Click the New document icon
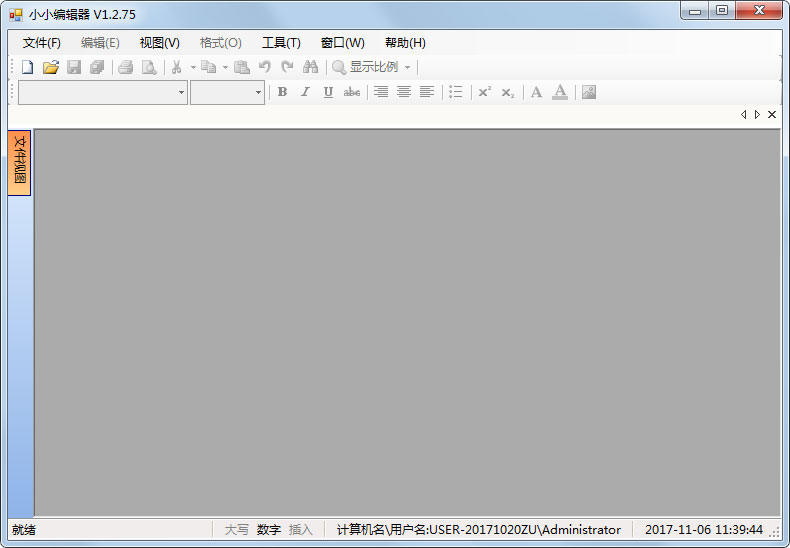Viewport: 790px width, 548px height. pos(28,67)
